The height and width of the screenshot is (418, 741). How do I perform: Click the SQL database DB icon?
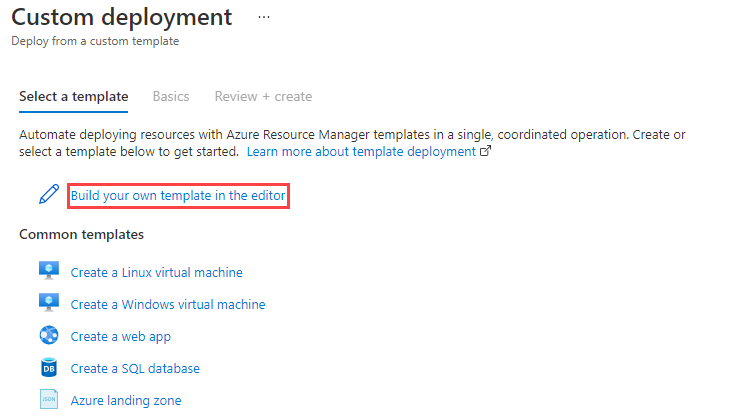coord(49,367)
